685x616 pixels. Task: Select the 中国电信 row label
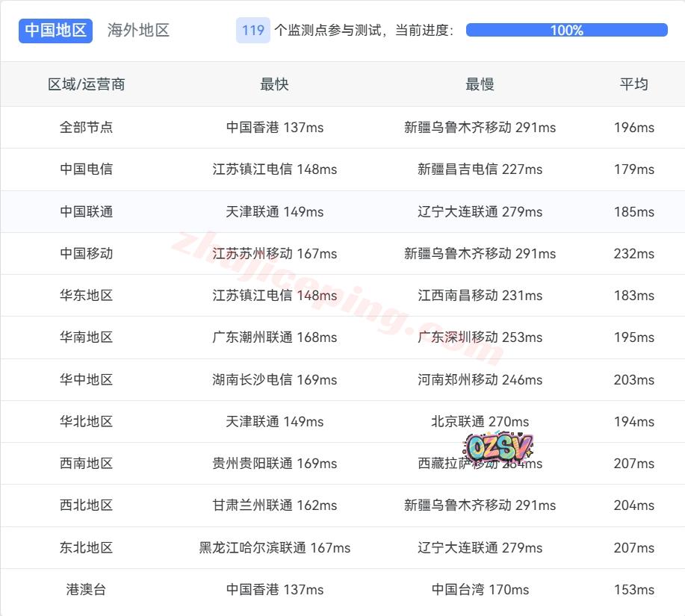87,169
